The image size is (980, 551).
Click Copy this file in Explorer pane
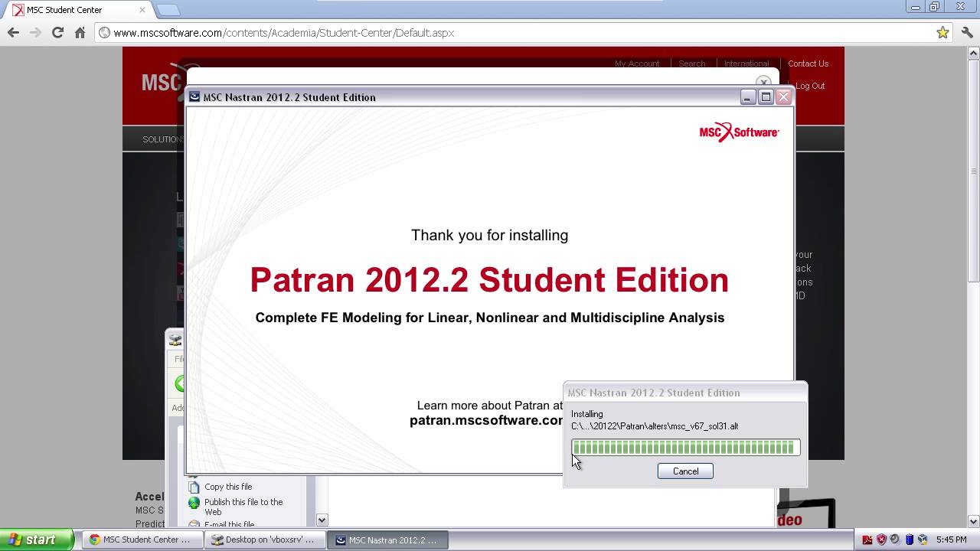[228, 487]
